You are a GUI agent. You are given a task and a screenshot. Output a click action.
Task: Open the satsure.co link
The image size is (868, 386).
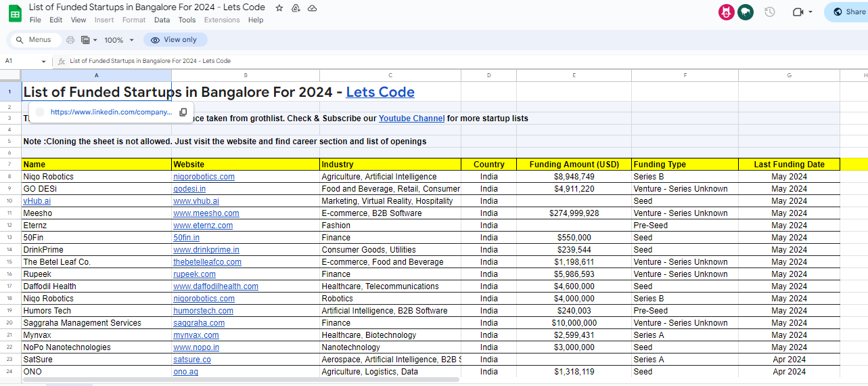coord(192,360)
